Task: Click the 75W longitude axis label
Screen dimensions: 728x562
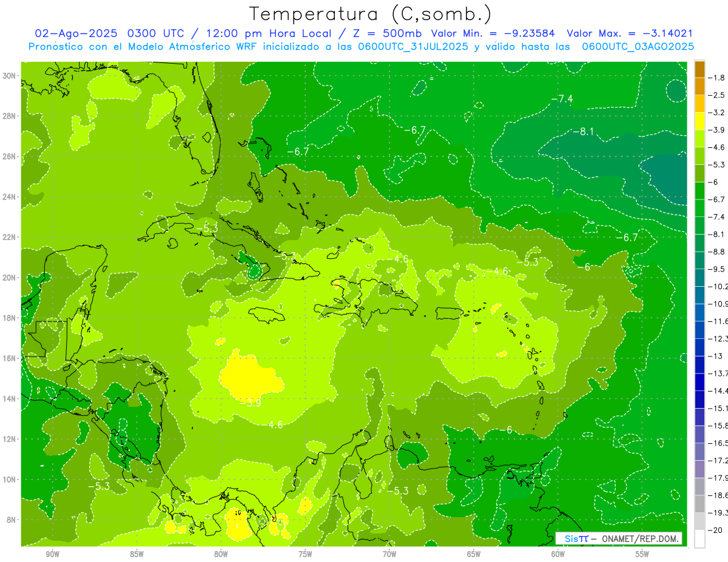Action: [x=305, y=554]
